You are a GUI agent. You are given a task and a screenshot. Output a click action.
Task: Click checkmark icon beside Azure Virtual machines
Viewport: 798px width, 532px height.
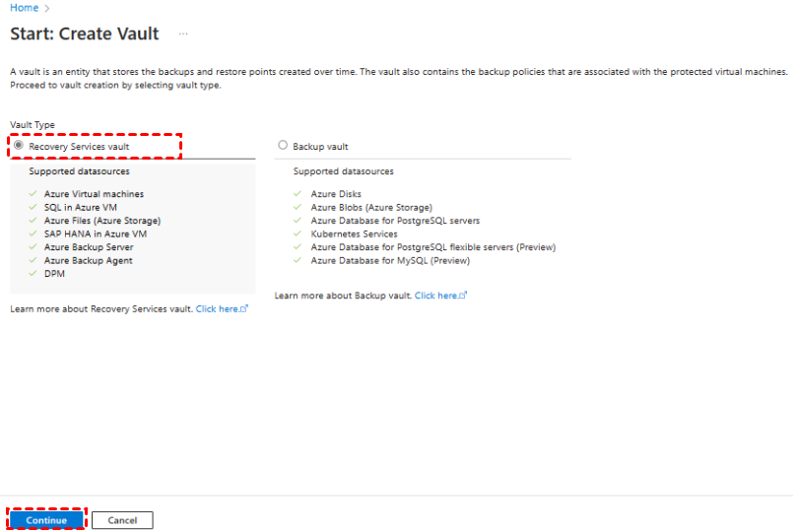point(33,194)
